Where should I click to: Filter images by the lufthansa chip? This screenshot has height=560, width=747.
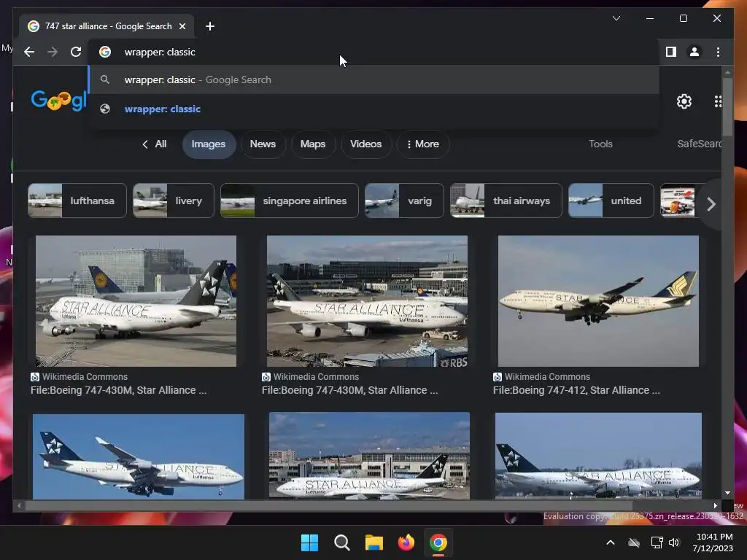click(x=77, y=201)
